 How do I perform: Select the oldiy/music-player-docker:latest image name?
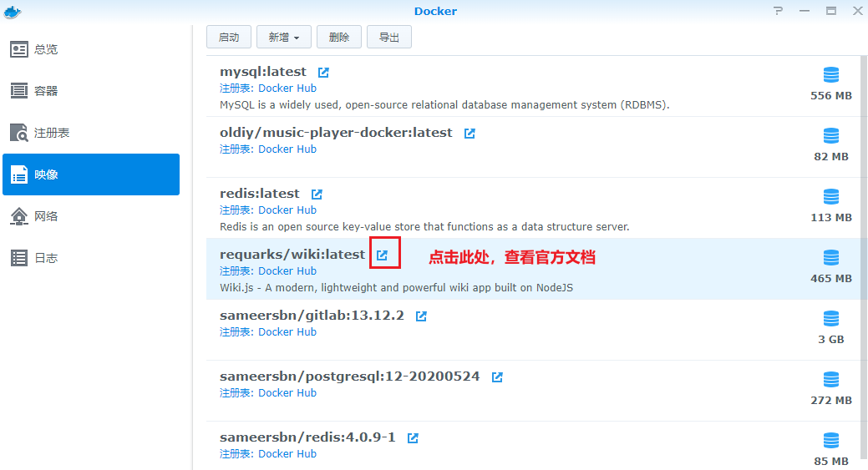[336, 133]
